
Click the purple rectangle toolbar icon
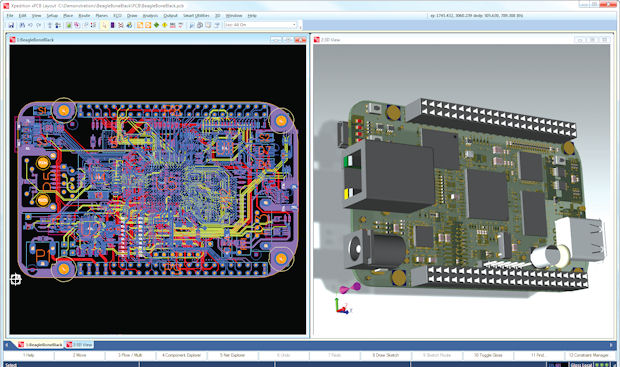112,25
